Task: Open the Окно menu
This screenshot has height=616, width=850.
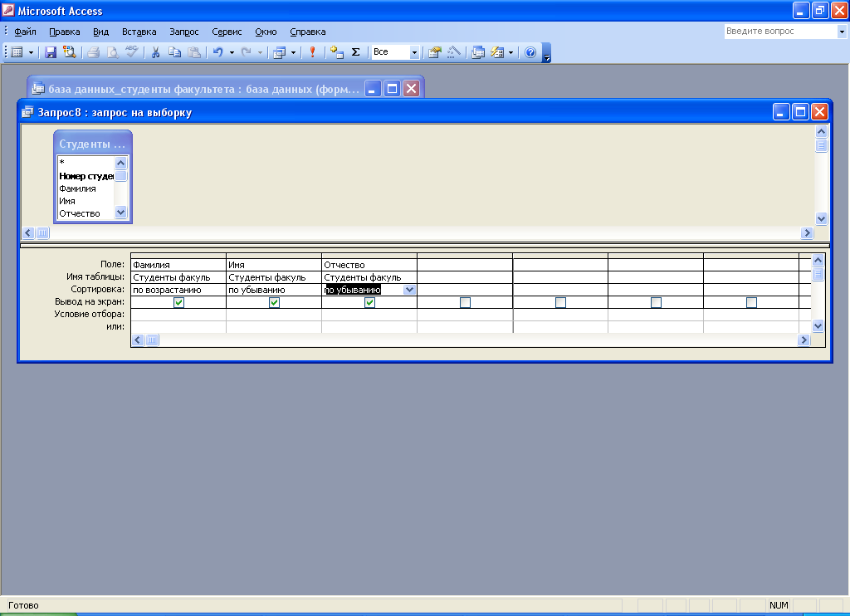Action: [x=266, y=32]
